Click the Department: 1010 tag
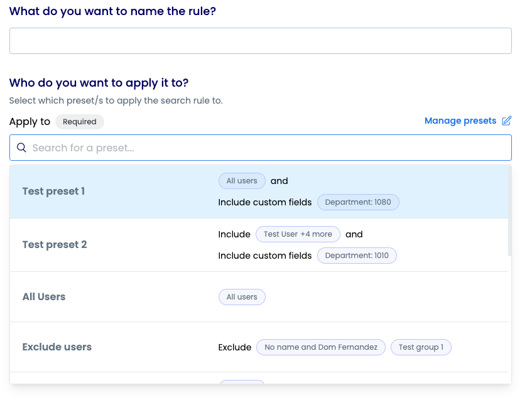This screenshot has width=532, height=400. tap(357, 256)
